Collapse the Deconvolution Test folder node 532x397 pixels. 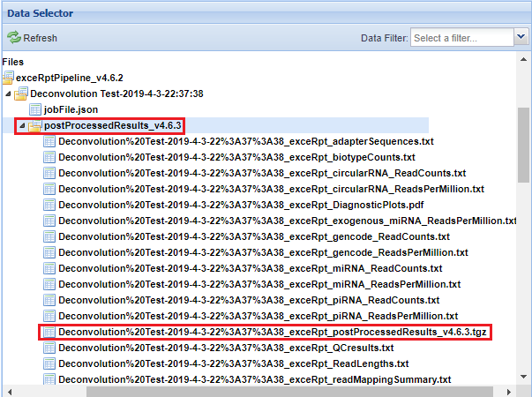click(9, 94)
